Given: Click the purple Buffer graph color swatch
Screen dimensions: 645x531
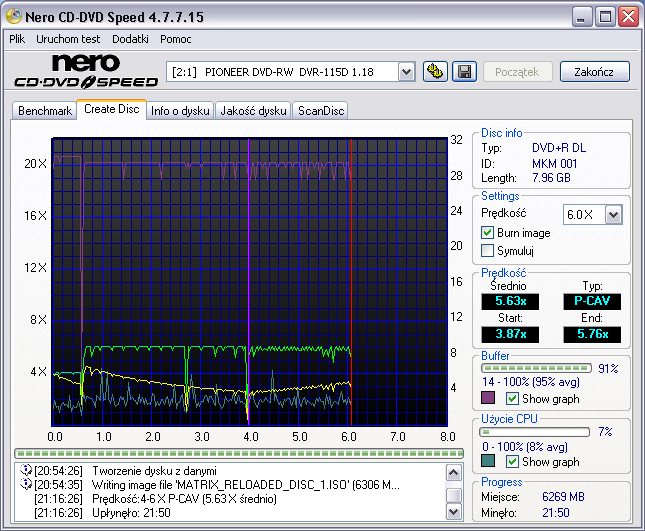Looking at the screenshot, I should coord(488,398).
